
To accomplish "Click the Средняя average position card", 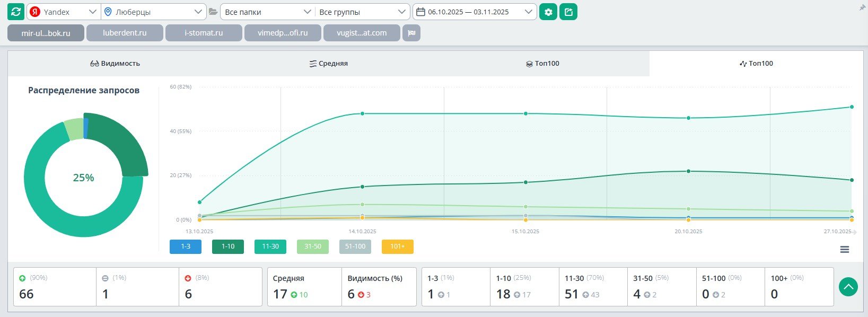I will tap(305, 287).
